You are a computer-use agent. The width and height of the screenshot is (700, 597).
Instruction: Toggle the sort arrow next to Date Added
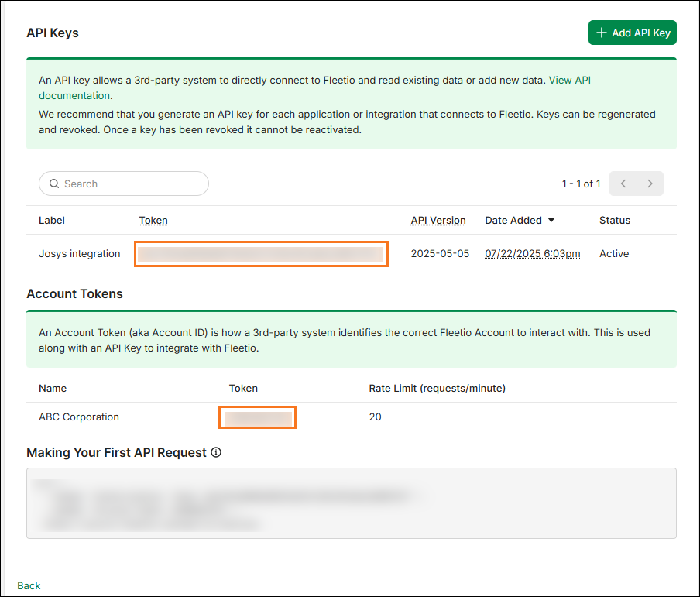(x=551, y=220)
